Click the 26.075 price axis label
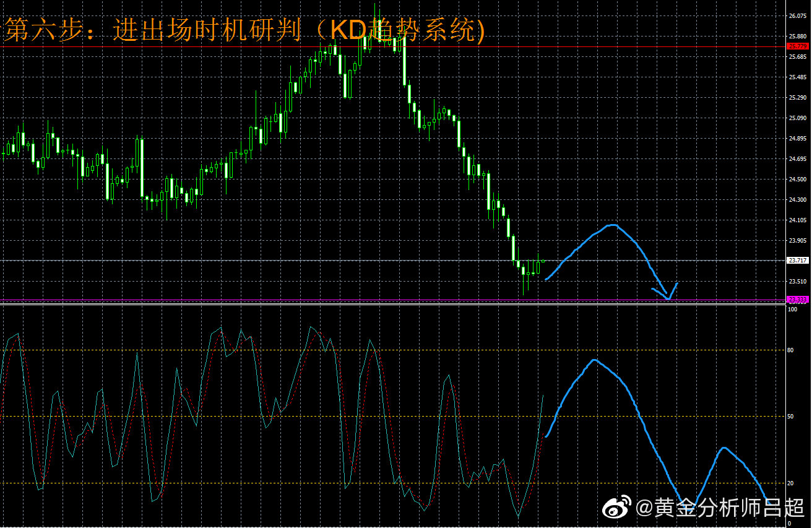 pyautogui.click(x=797, y=16)
